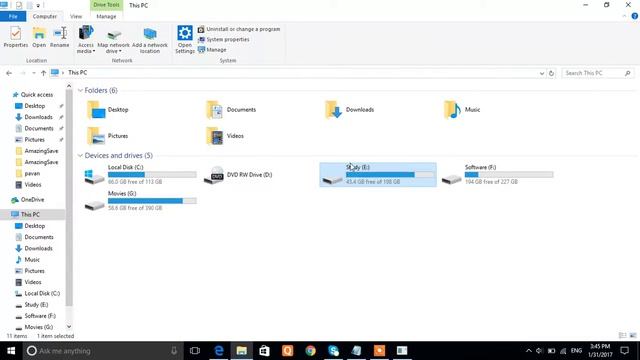Select the Downloads folder in main pane
Image resolution: width=640 pixels, height=360 pixels.
350,110
